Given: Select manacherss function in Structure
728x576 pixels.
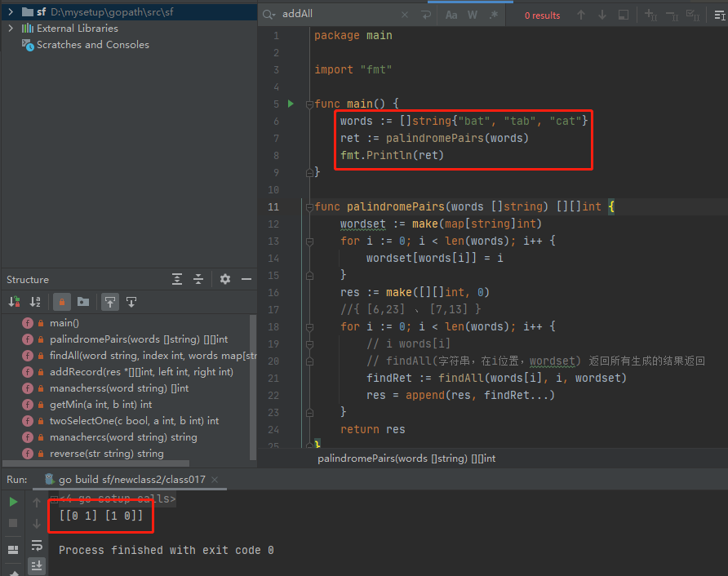Looking at the screenshot, I should click(x=119, y=388).
